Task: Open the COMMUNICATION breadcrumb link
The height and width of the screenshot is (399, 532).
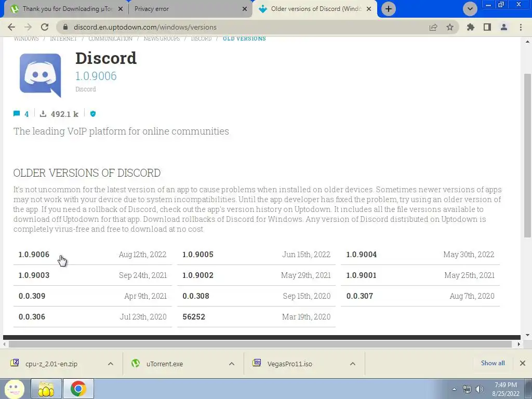Action: pyautogui.click(x=110, y=38)
